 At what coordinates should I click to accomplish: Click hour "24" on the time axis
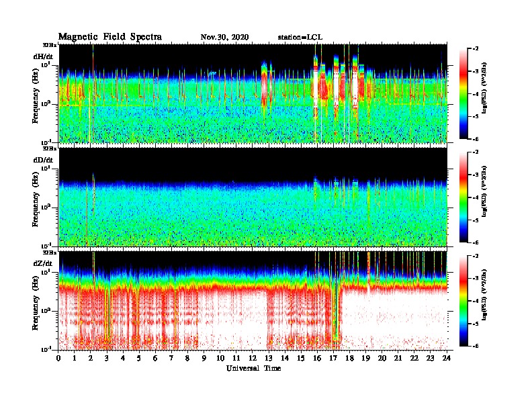pos(447,358)
